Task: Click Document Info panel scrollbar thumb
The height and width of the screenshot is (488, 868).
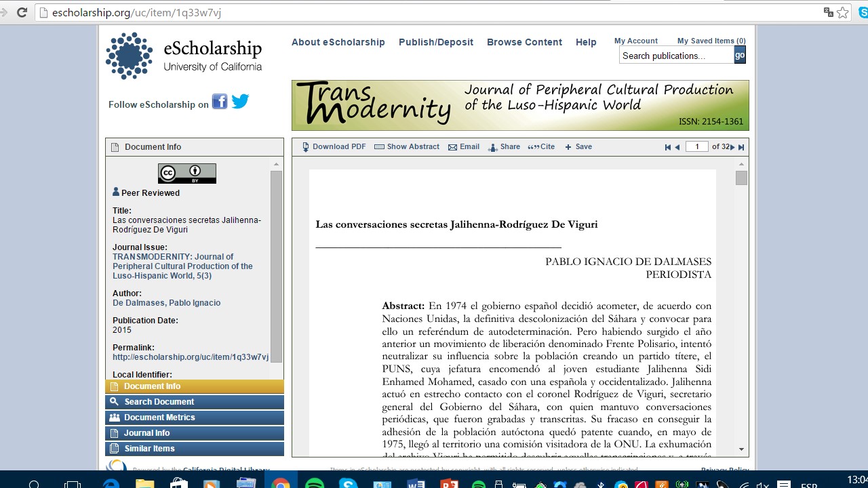Action: (276, 267)
